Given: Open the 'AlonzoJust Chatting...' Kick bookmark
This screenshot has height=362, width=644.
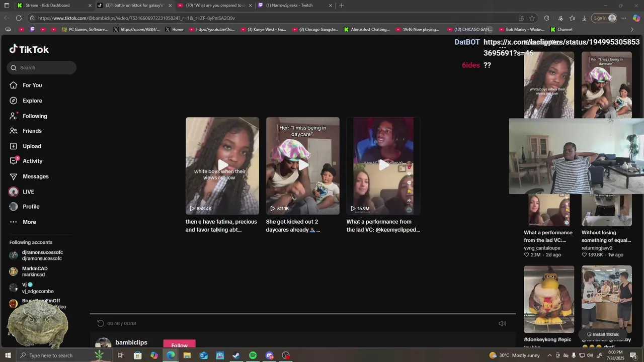Looking at the screenshot, I should (367, 30).
